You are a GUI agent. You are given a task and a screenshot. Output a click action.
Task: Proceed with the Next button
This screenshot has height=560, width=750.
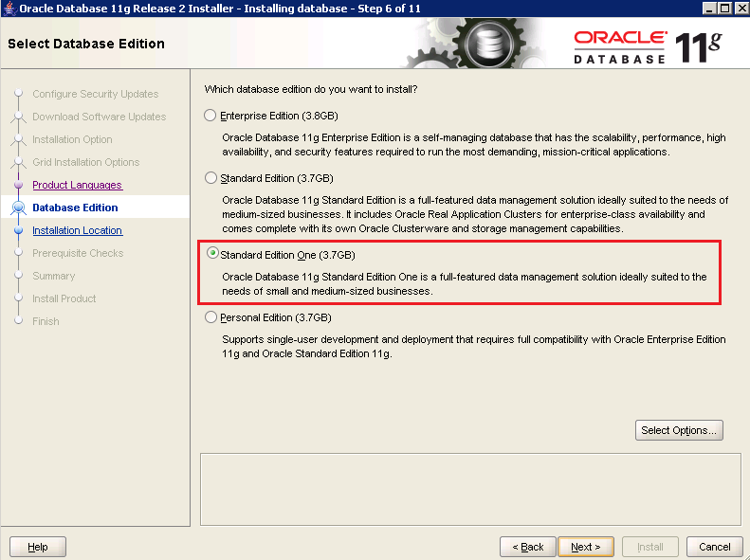[585, 547]
